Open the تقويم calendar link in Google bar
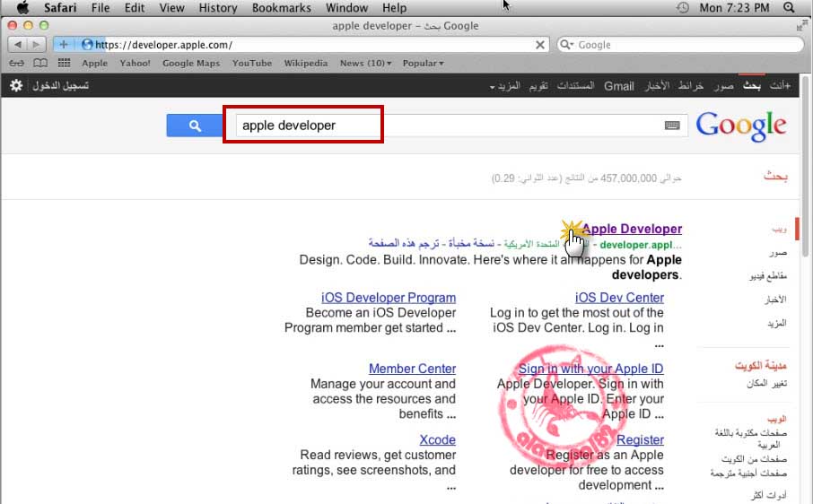The image size is (813, 504). [538, 85]
